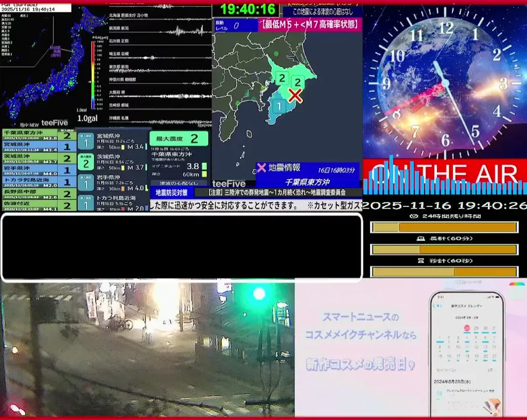Click the green traffic light in camera feed
The width and height of the screenshot is (527, 420).
point(259,294)
